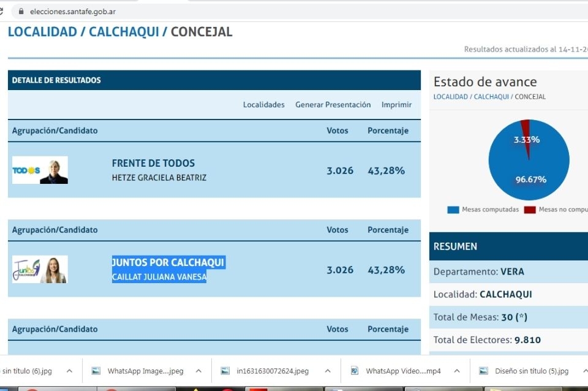Viewport: 588px width, 391px height.
Task: Open the chevron menu for WhatsApp Image download
Action: (x=198, y=371)
